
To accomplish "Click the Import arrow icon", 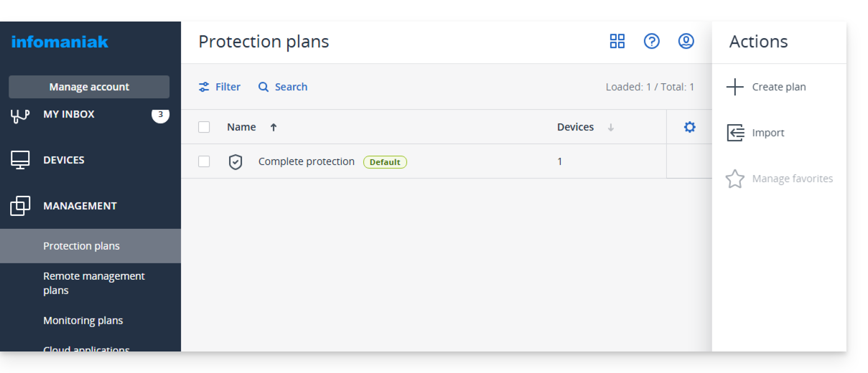I will point(735,133).
